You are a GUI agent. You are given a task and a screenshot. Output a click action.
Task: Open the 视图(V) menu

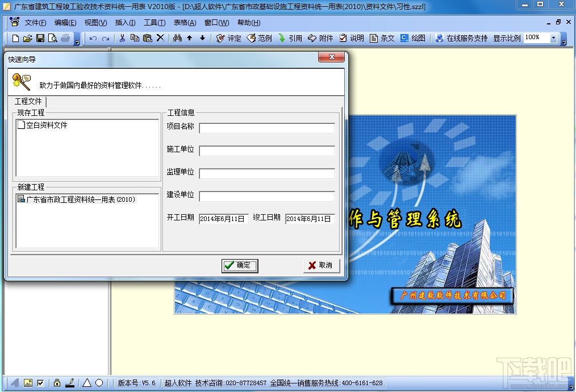(x=95, y=23)
